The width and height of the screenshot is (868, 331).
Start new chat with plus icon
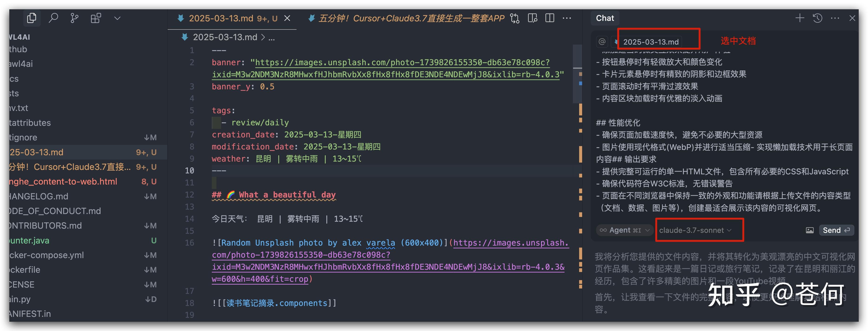click(x=799, y=18)
